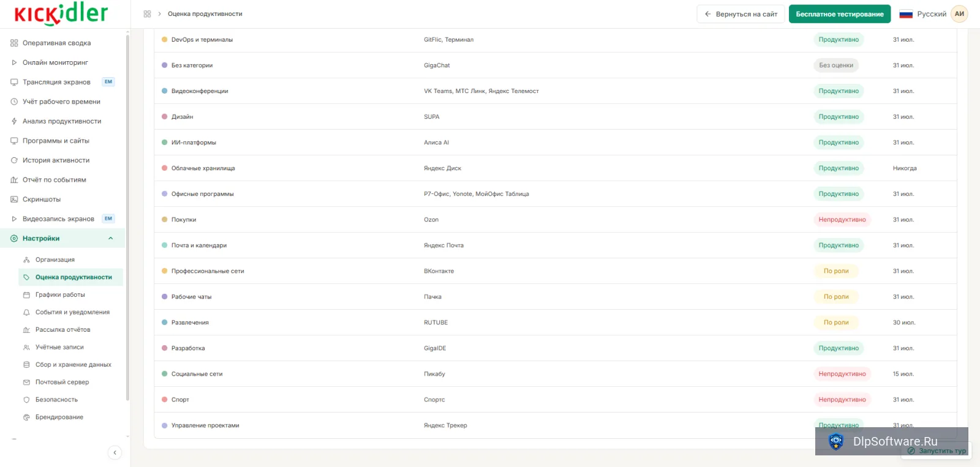Expand Онлайн мониторинг section

coord(14,62)
